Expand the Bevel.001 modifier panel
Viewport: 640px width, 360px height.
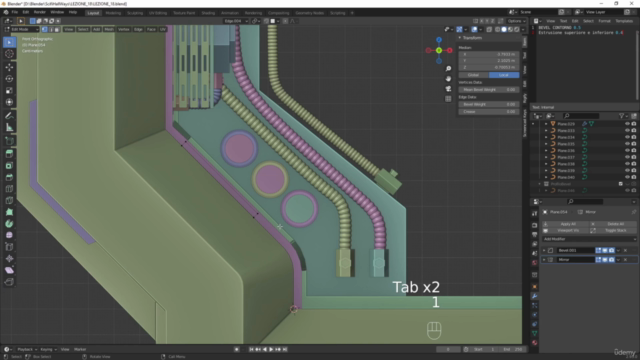[544, 250]
